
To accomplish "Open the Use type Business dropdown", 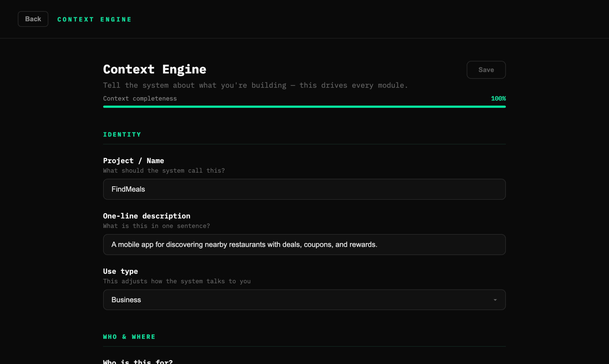I will pos(295,300).
